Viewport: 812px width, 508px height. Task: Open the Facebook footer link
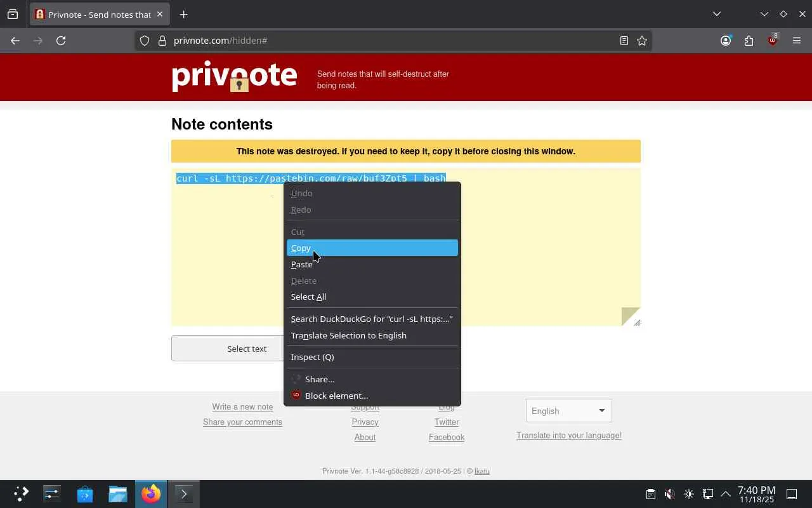coord(447,438)
